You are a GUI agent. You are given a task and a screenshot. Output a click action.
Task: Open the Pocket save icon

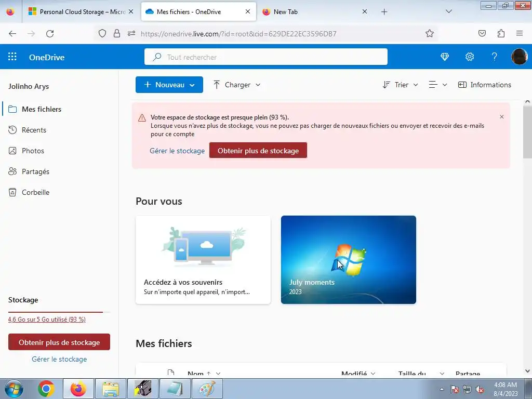pyautogui.click(x=482, y=33)
